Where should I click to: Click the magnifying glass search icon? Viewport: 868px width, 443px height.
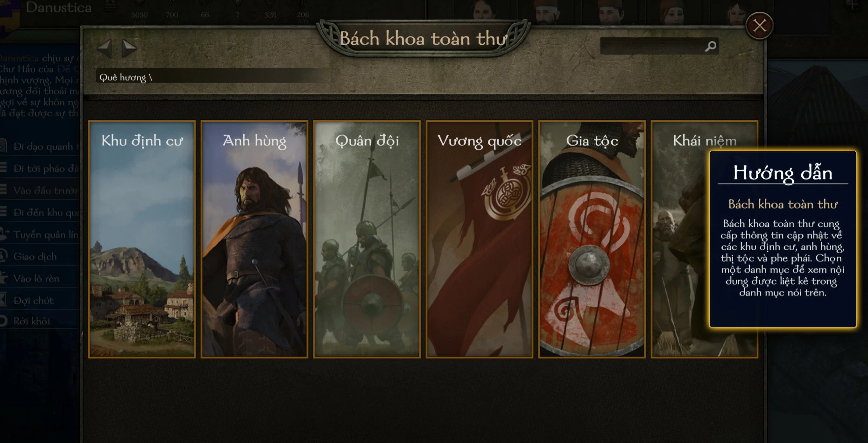pos(710,46)
